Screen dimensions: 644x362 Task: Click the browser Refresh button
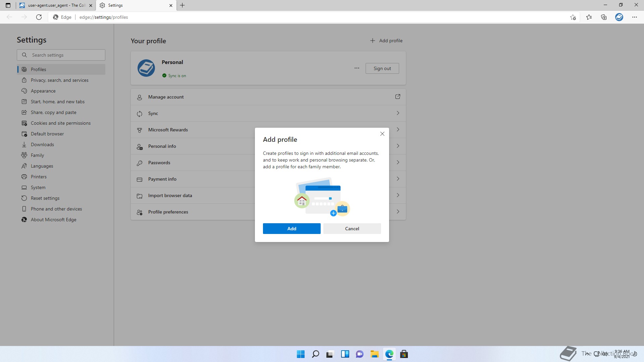39,17
